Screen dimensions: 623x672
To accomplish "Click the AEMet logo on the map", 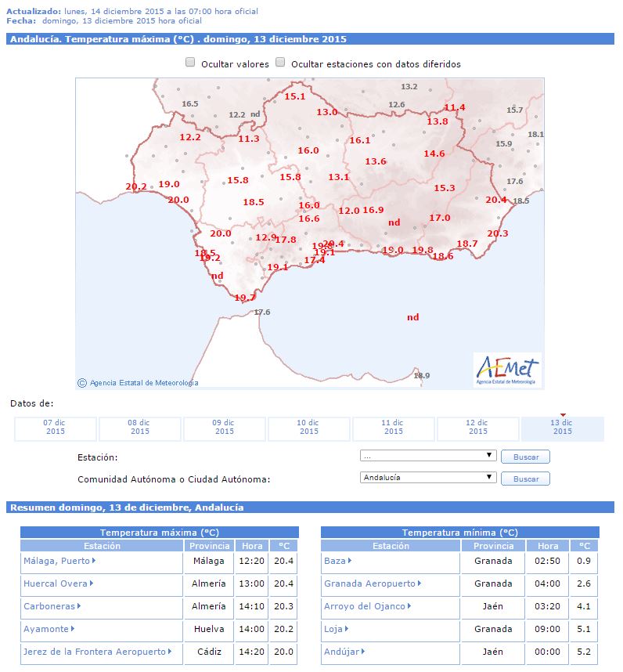I will pos(508,369).
